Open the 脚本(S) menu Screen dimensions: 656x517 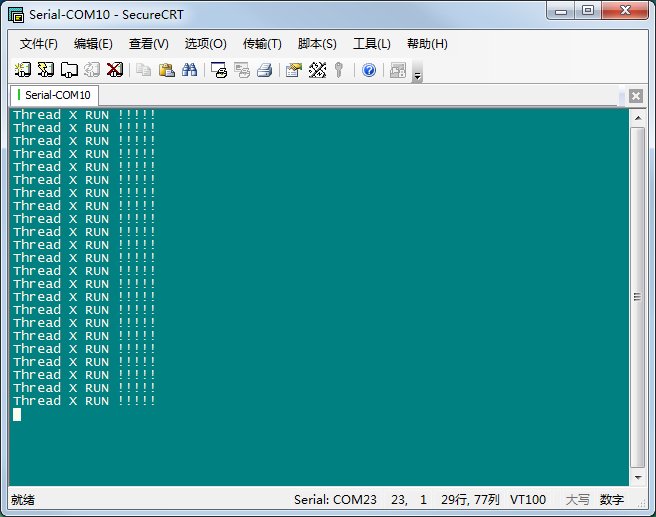click(317, 44)
